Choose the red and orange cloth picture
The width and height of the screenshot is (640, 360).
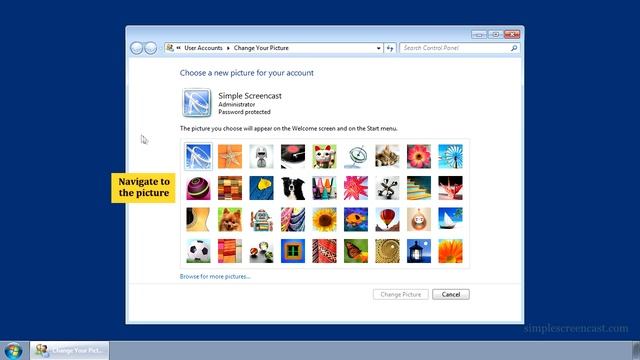[x=230, y=251]
